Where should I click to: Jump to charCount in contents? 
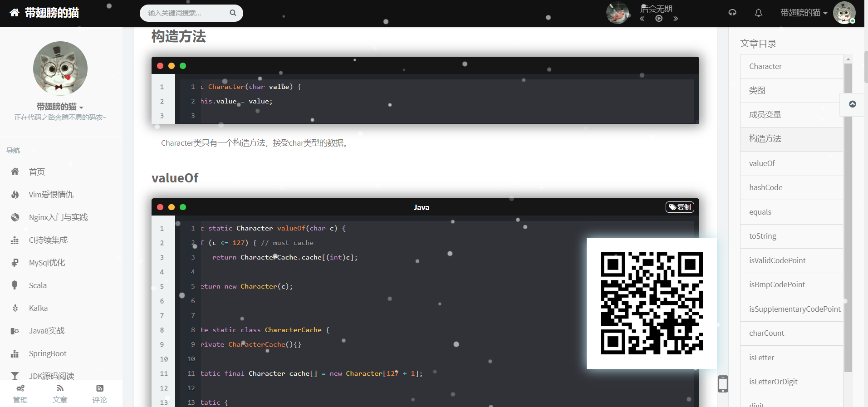tap(792, 333)
